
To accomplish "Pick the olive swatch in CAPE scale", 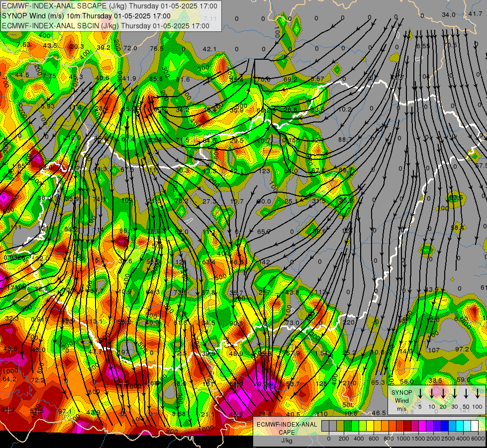I will click(340, 426).
